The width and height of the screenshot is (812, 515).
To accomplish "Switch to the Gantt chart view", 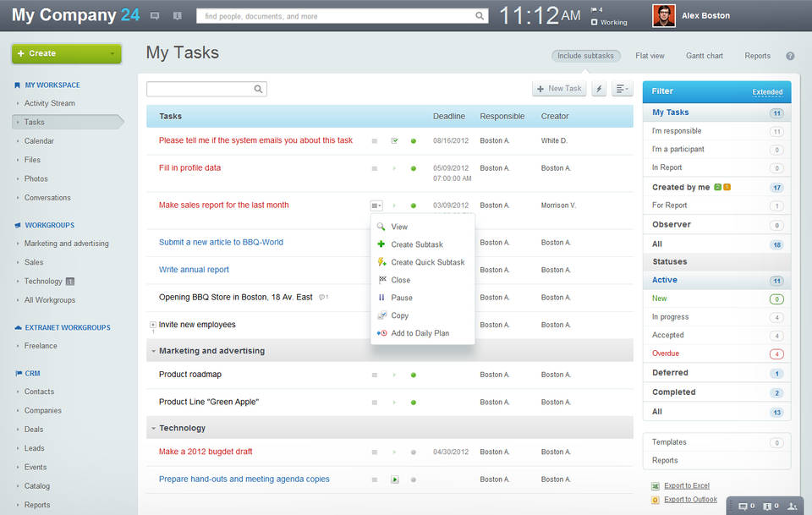I will [x=704, y=56].
